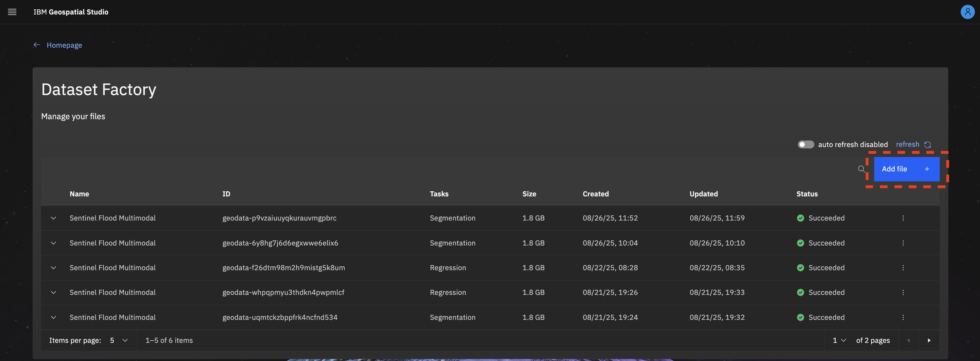The image size is (980, 361).
Task: Click the IBM Geospatial Studio title
Action: (x=71, y=12)
